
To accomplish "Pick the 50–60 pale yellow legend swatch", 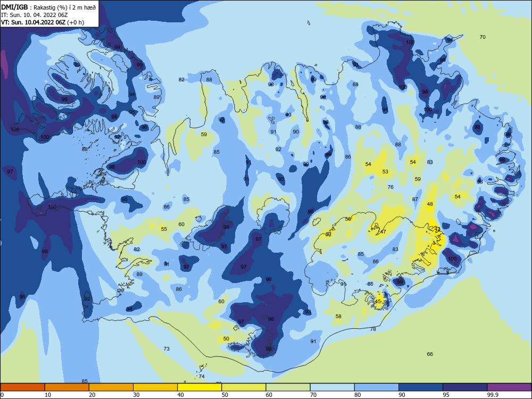I will [244, 387].
